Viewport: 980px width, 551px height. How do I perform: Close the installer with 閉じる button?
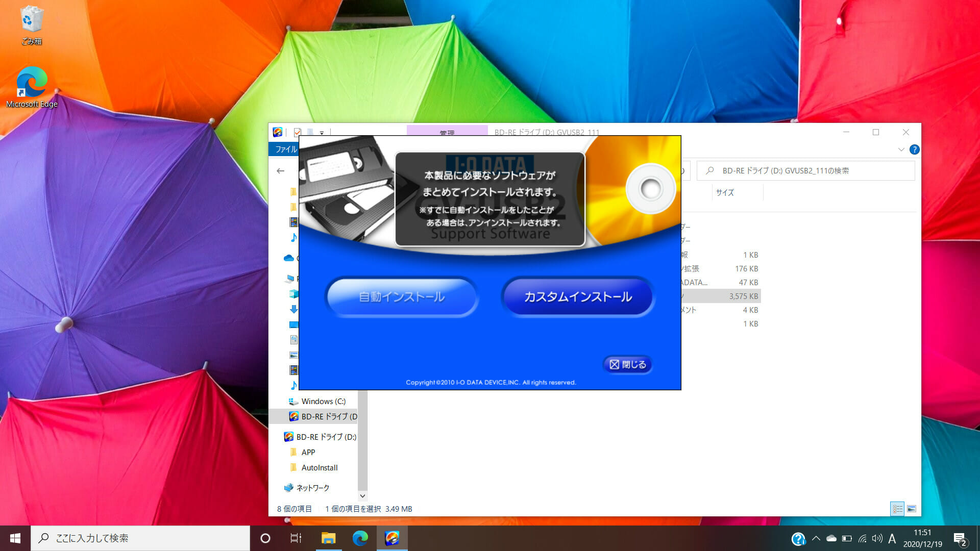click(627, 364)
